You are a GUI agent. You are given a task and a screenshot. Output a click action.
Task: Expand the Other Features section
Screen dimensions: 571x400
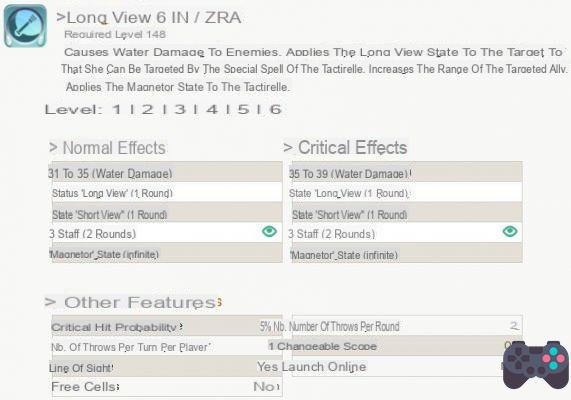point(133,302)
